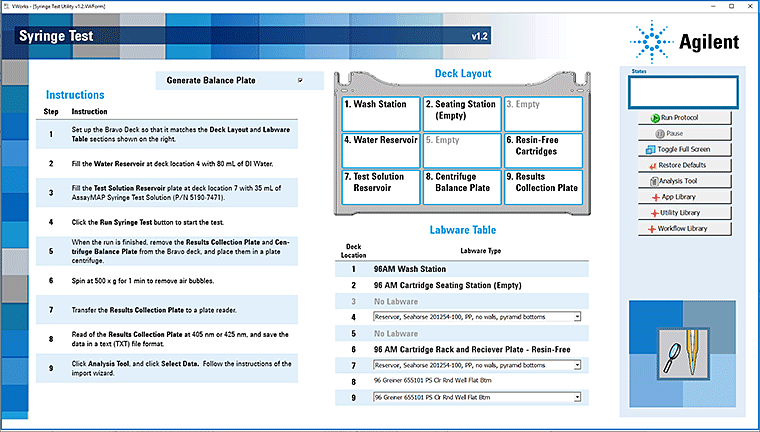Expand the deck location 7 labware dropdown

coord(577,366)
